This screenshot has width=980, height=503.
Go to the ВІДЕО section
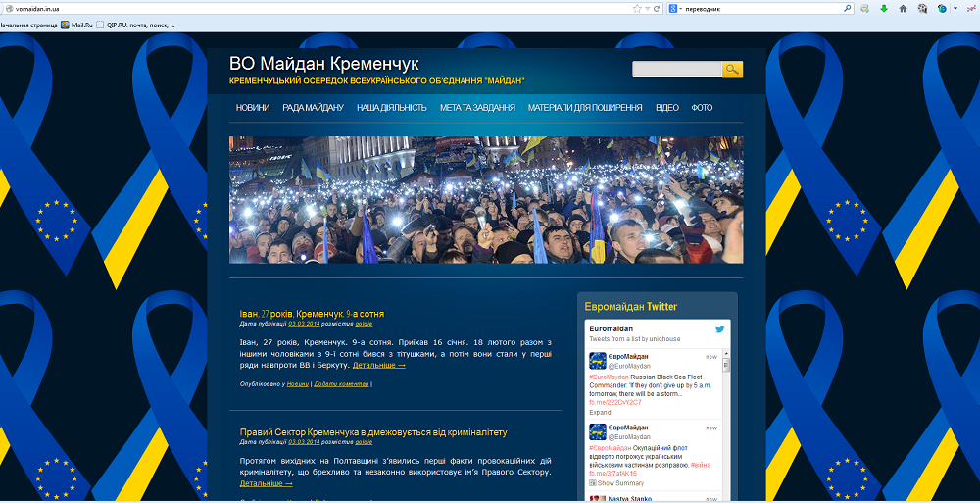[x=666, y=108]
